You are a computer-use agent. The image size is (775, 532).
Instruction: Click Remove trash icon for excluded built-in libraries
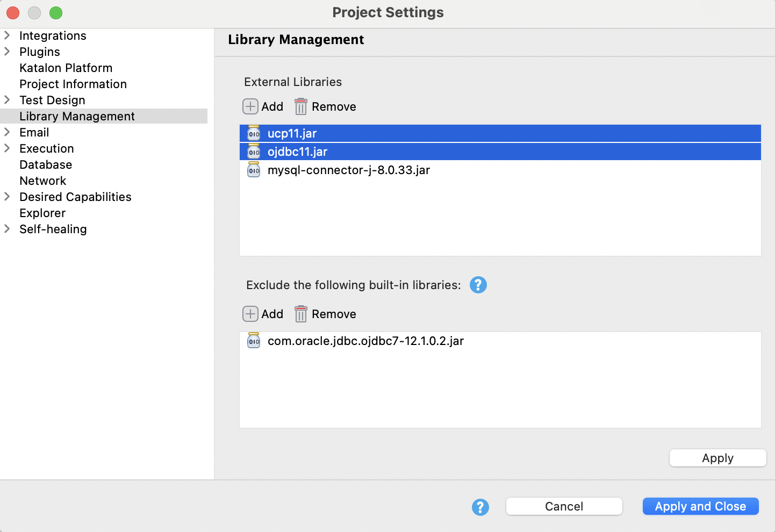[x=301, y=314]
